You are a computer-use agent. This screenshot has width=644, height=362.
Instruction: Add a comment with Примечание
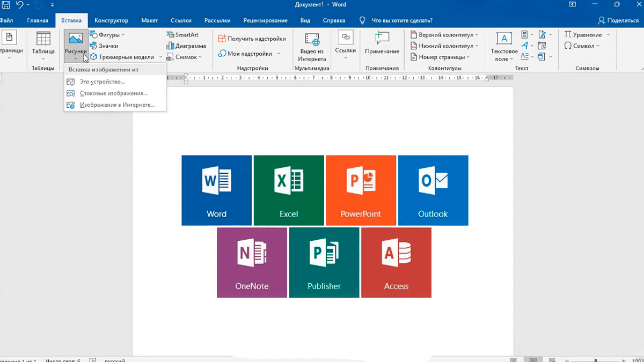click(382, 44)
